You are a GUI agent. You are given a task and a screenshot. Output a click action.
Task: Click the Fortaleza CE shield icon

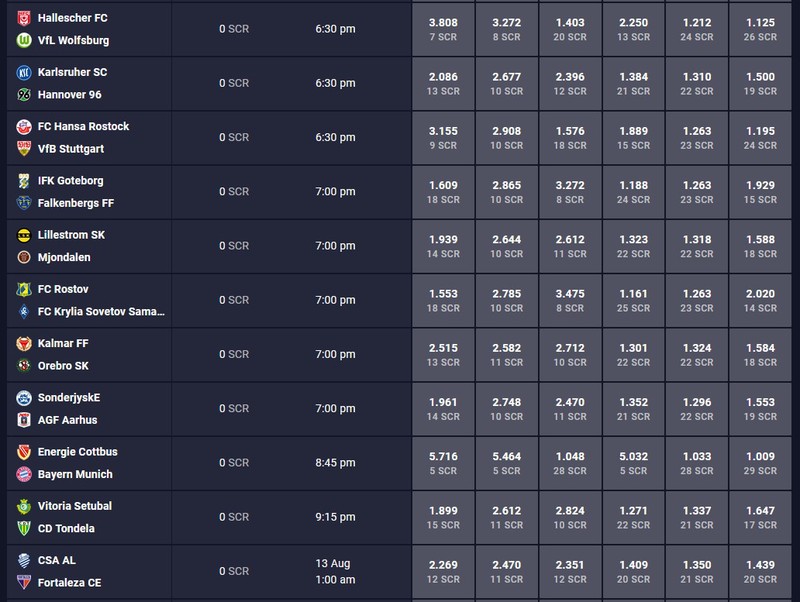point(24,582)
